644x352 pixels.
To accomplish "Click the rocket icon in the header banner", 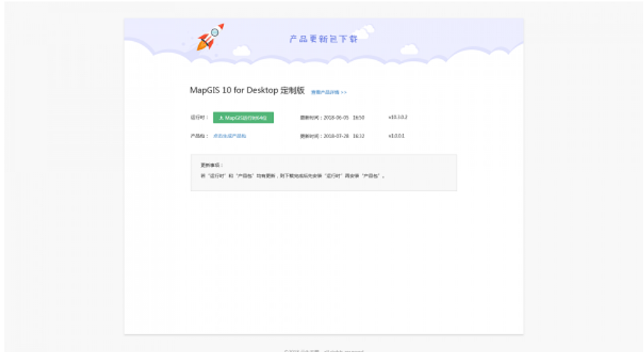I will (210, 37).
